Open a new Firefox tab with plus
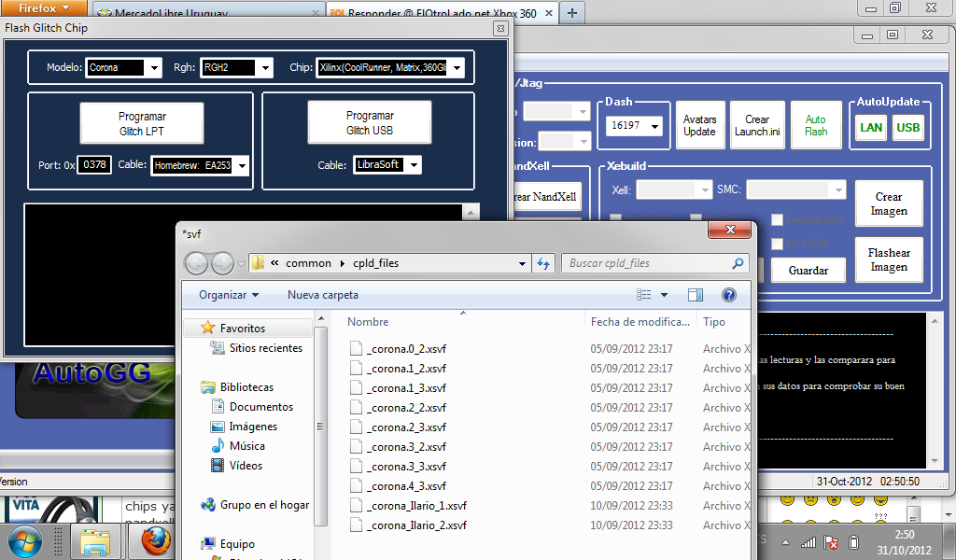This screenshot has width=956, height=560. 572,12
